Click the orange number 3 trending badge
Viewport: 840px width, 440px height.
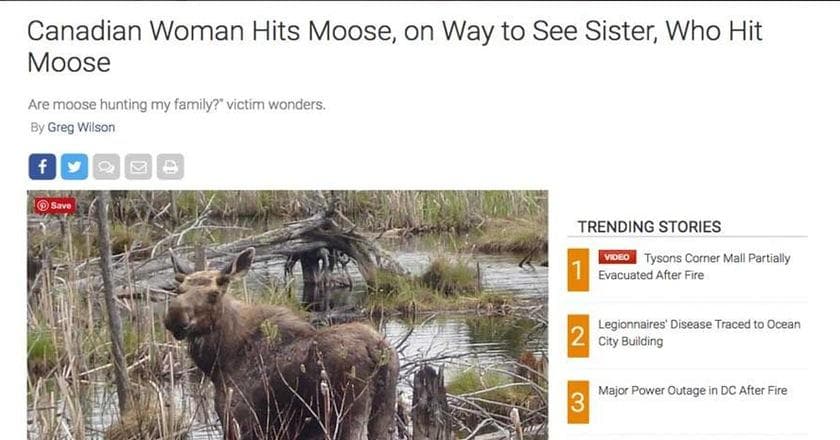(x=578, y=402)
